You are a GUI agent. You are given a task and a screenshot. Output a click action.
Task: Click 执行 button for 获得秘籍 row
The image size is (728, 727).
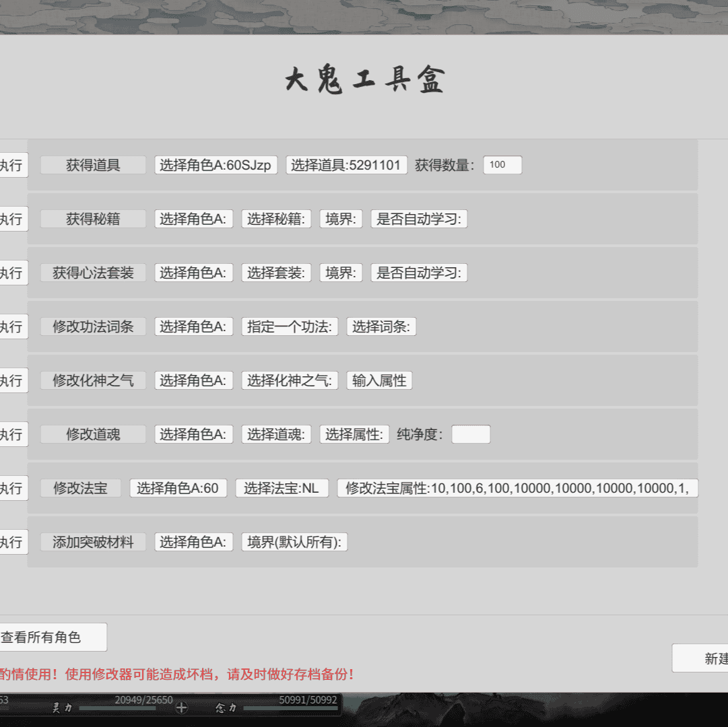pyautogui.click(x=13, y=219)
